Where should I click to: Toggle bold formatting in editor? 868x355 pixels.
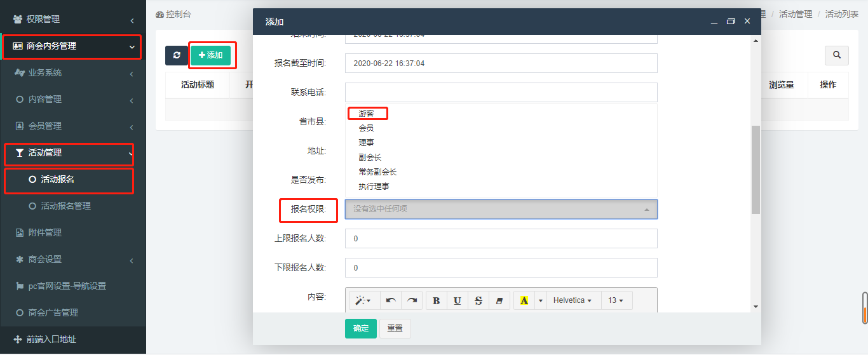point(436,300)
